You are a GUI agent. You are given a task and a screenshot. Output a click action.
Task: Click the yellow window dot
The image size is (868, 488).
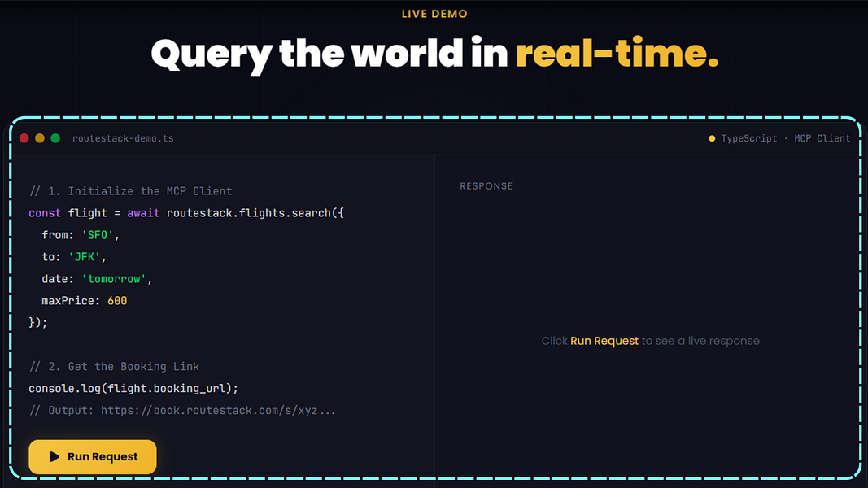(x=40, y=138)
